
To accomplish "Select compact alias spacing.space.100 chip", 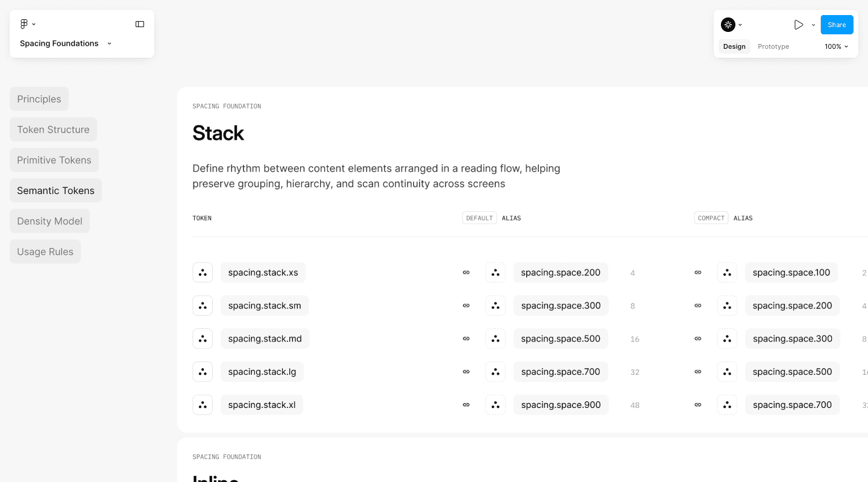I will click(791, 272).
